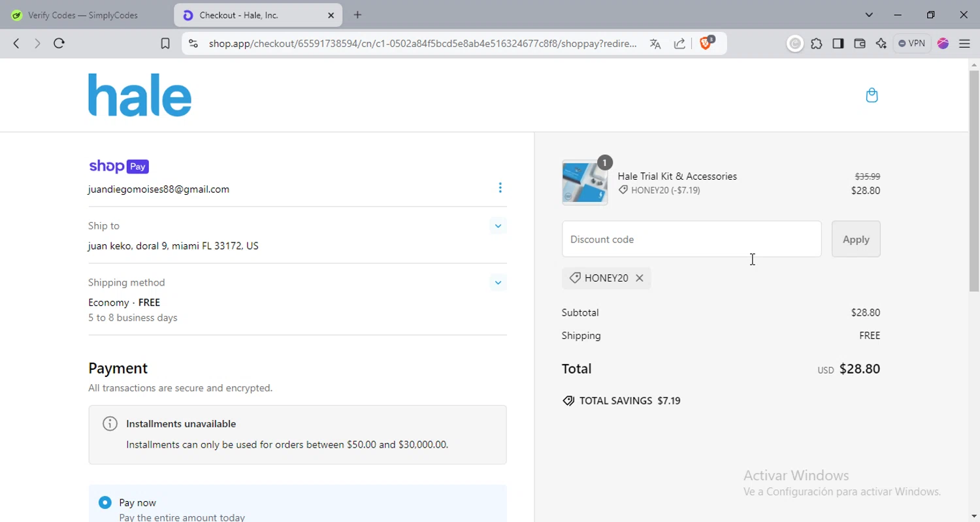
Task: Click the total amount $28.80
Action: click(x=860, y=369)
